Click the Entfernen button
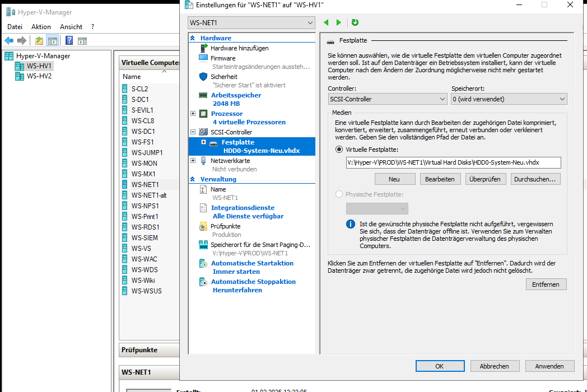587x392 pixels. [546, 284]
